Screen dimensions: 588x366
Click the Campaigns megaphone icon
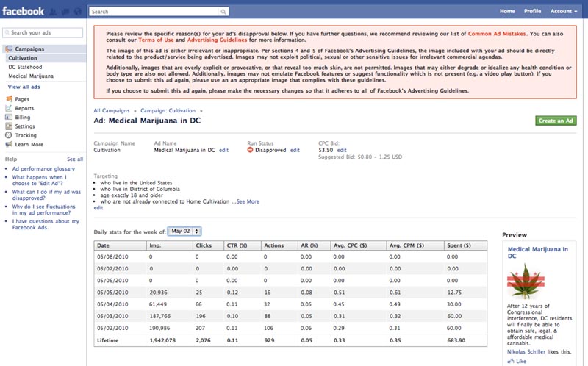point(9,49)
